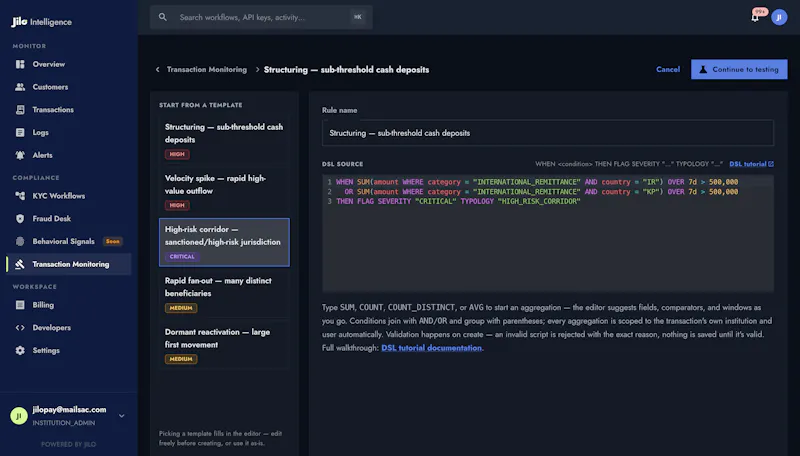800x456 pixels.
Task: Select Structuring sub-threshold cash deposits template
Action: 224,140
